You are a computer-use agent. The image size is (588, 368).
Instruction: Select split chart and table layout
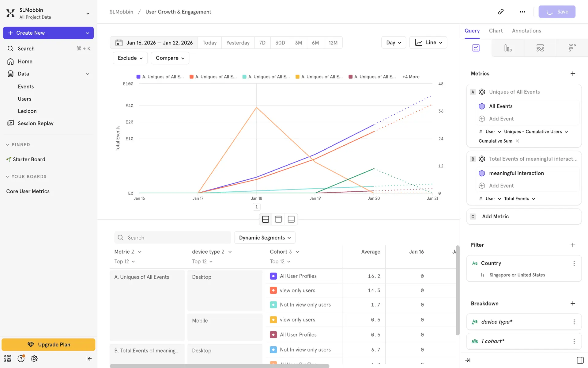[266, 219]
